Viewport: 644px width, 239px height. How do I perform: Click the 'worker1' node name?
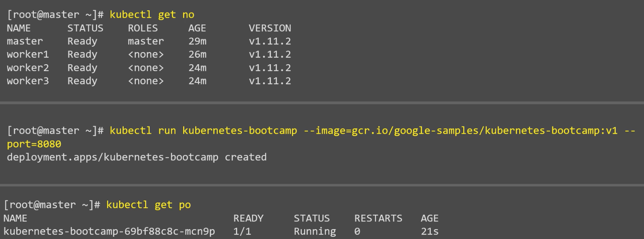28,54
